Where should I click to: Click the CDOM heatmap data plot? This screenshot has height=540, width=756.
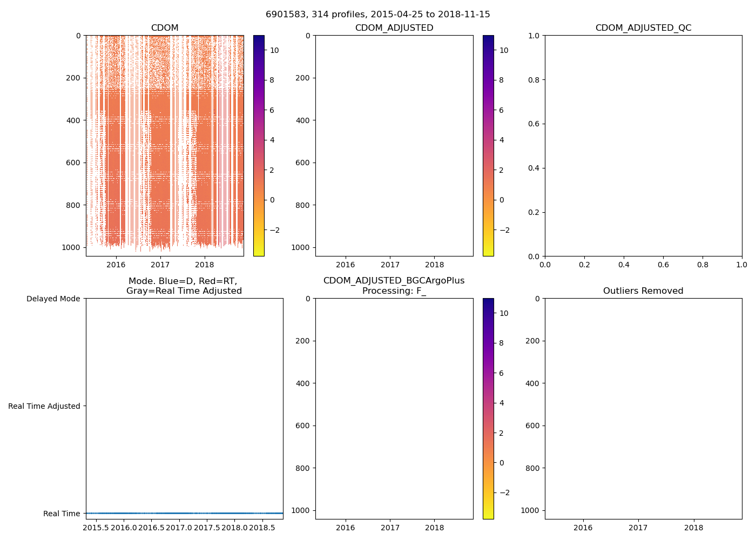pos(165,146)
